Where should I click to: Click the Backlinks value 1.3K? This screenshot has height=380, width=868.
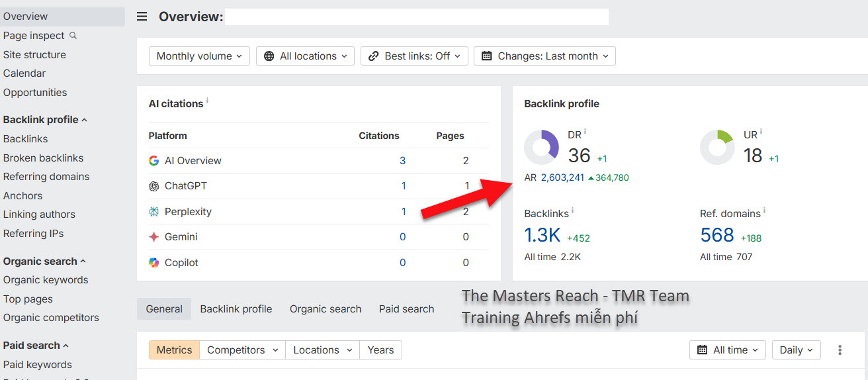pos(542,235)
